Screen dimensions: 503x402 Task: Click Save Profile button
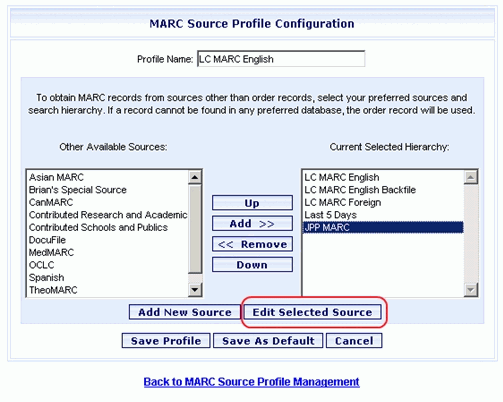tap(166, 341)
